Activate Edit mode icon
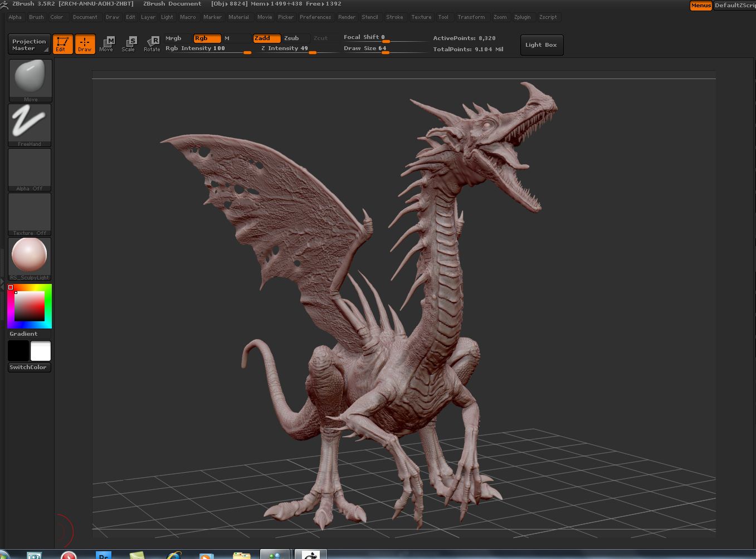The height and width of the screenshot is (559, 756). tap(62, 44)
